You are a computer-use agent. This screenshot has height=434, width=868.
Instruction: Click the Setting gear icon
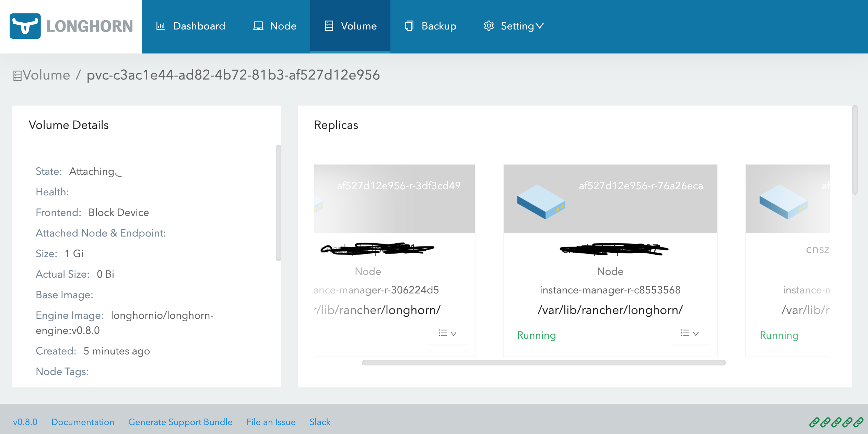489,26
